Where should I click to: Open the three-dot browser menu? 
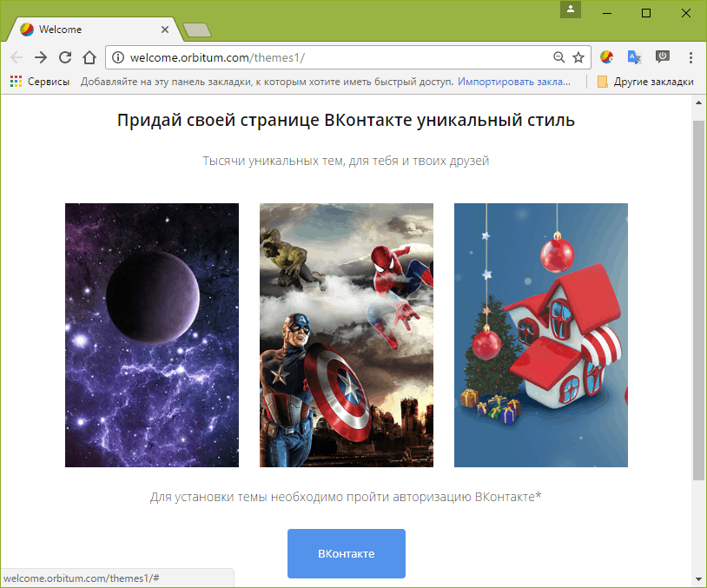690,56
